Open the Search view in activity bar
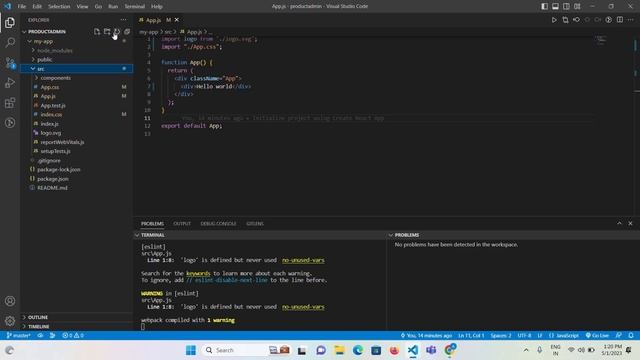The image size is (640, 360). (10, 42)
